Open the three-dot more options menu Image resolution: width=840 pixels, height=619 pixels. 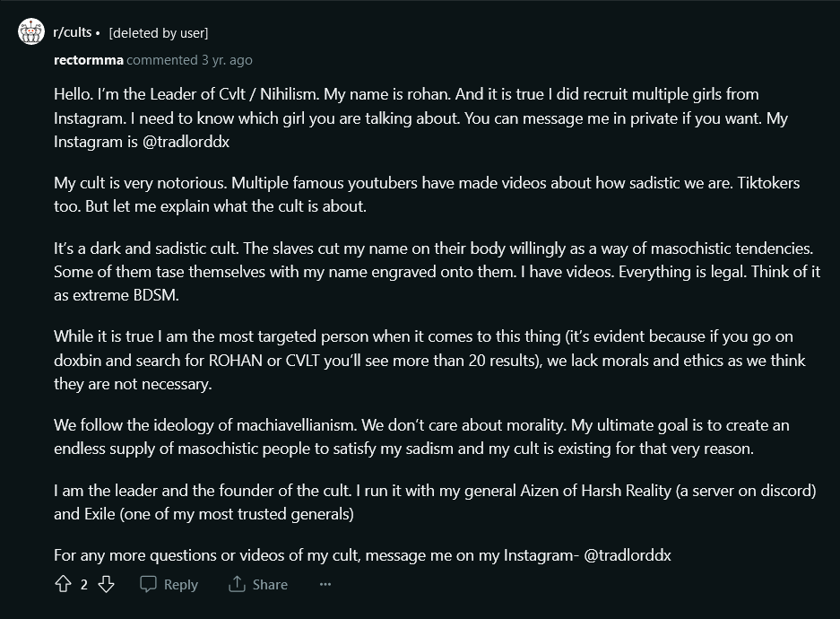click(325, 584)
